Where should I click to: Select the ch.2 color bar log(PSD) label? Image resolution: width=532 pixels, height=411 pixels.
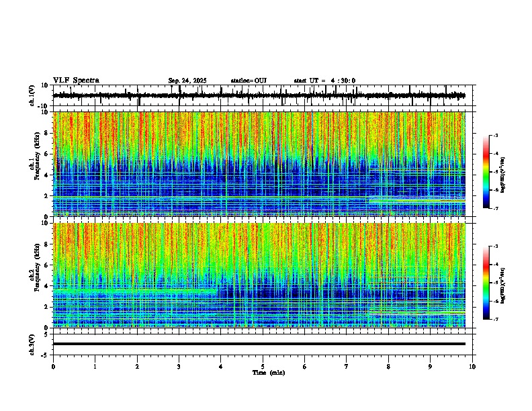coord(503,285)
